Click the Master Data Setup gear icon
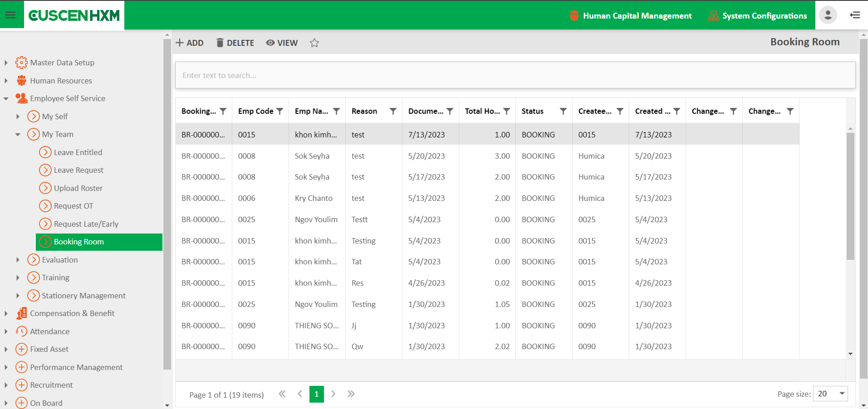This screenshot has height=409, width=868. coord(21,63)
